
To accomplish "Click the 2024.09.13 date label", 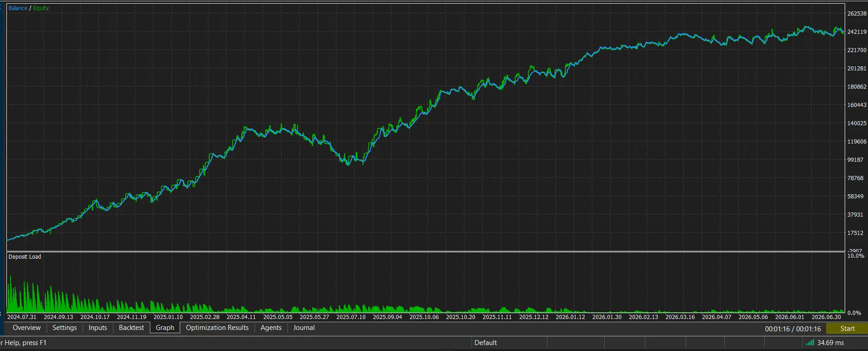I will 59,317.
